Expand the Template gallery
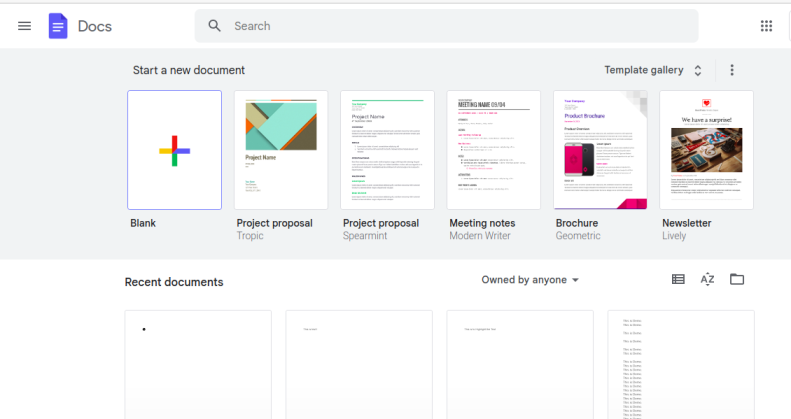Screen dimensions: 791x419 (653, 70)
